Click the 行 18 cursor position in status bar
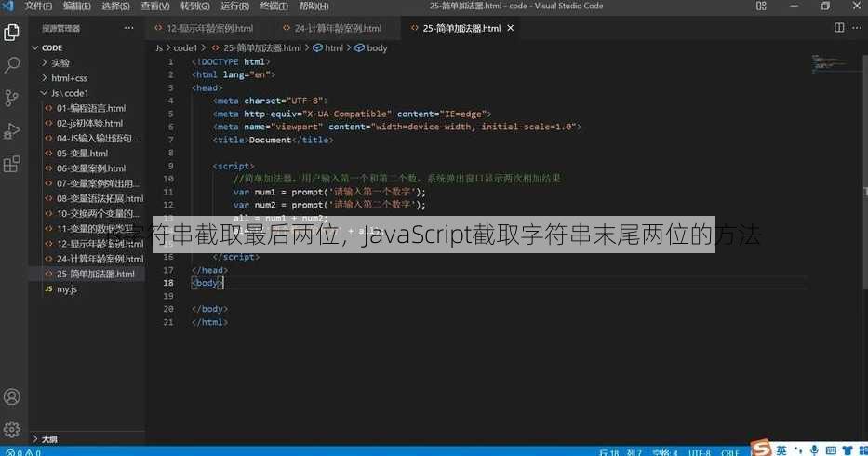The image size is (868, 456). point(620,452)
